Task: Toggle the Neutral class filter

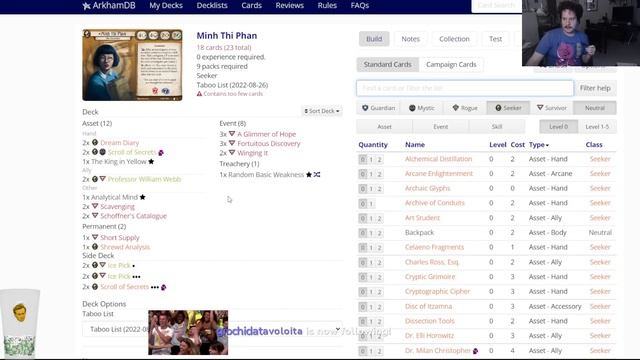Action: 595,108
